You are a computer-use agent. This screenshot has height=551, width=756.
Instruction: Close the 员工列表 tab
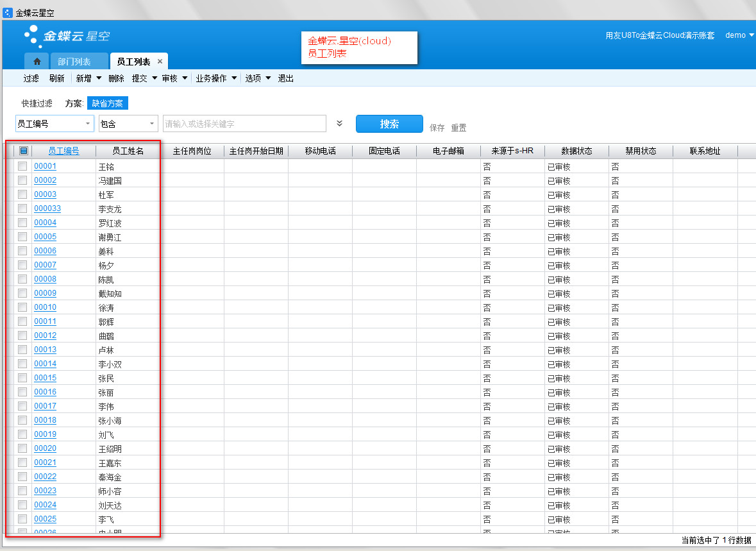coord(160,62)
